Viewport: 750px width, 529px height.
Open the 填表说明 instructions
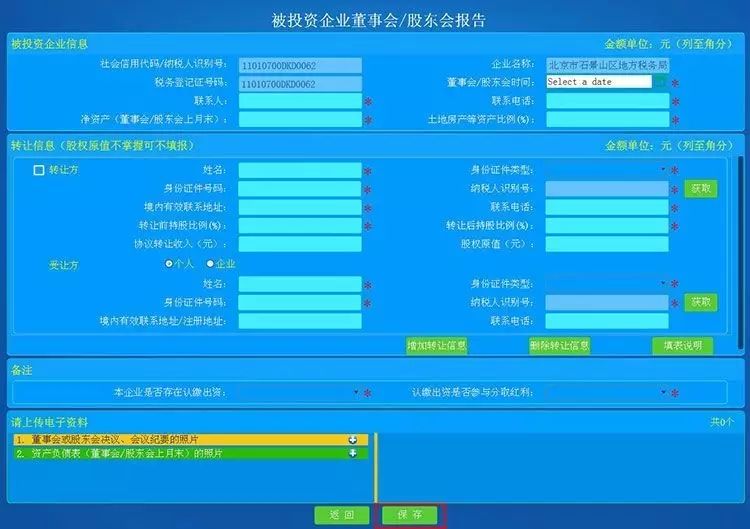tap(682, 346)
